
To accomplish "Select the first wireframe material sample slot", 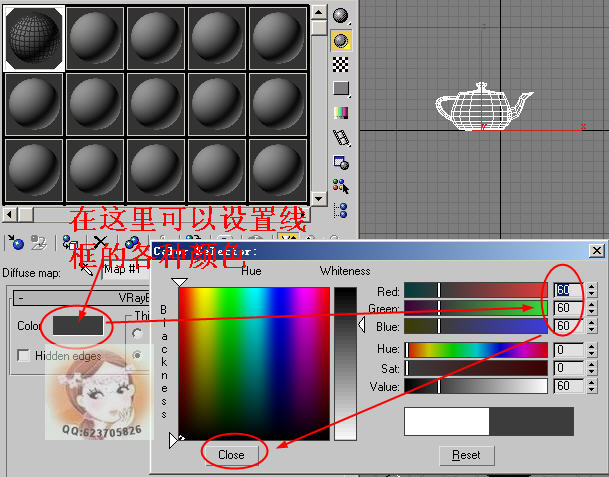I will click(x=34, y=38).
